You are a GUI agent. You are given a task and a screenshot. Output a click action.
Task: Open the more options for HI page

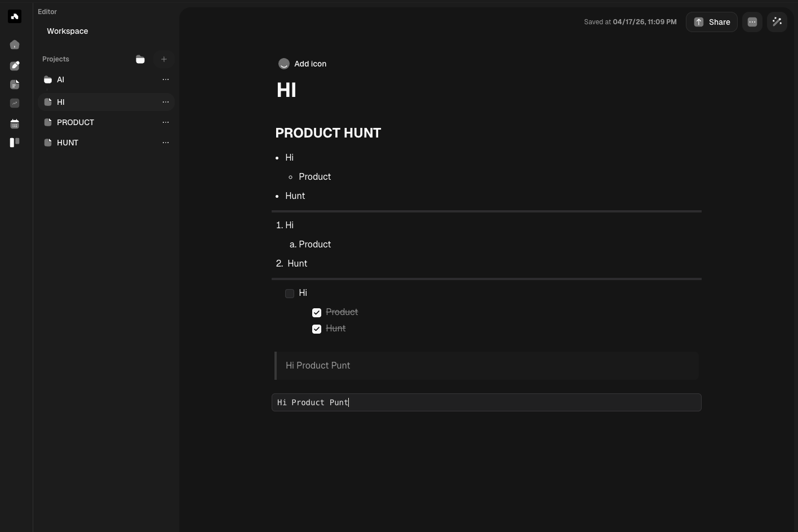point(166,102)
